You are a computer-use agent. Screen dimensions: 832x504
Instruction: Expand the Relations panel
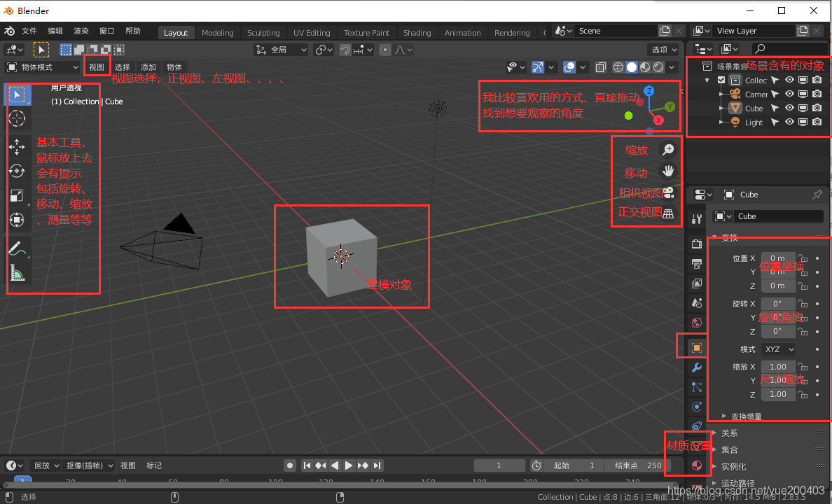(x=729, y=433)
